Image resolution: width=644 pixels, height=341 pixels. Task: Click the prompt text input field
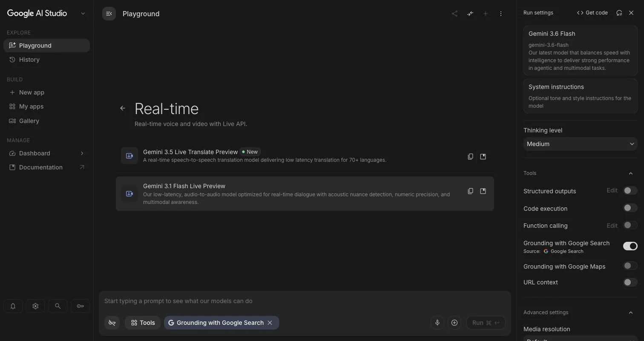pos(305,301)
